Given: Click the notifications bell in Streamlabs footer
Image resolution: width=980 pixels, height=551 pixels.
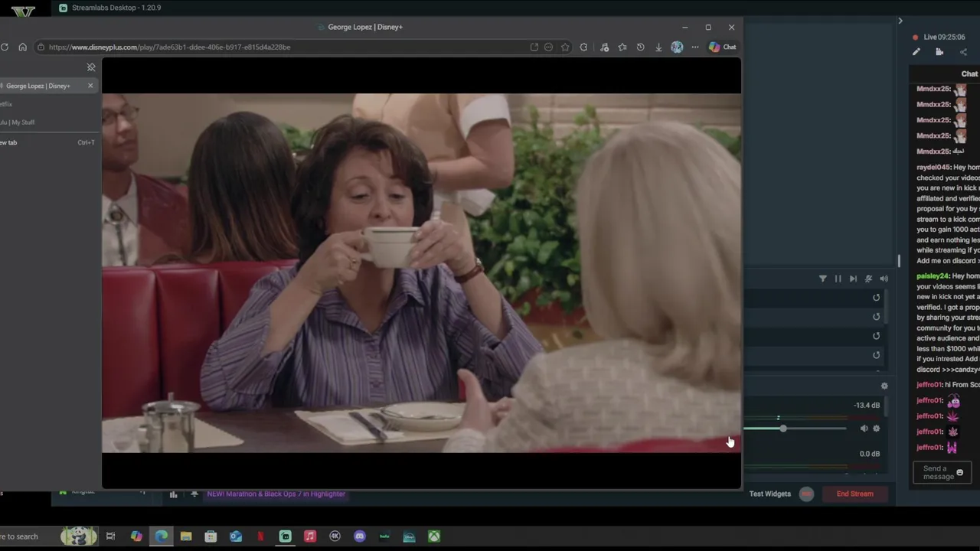Looking at the screenshot, I should (x=194, y=494).
